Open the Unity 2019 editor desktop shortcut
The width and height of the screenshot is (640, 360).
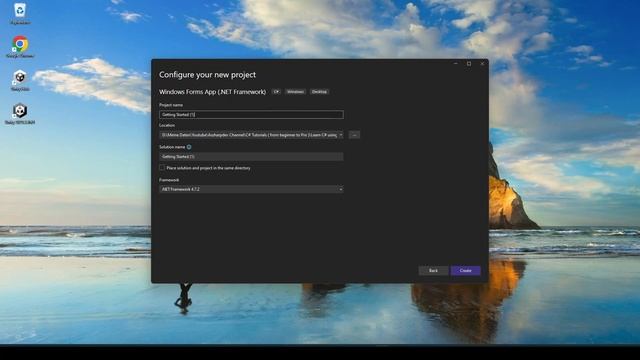tap(20, 113)
